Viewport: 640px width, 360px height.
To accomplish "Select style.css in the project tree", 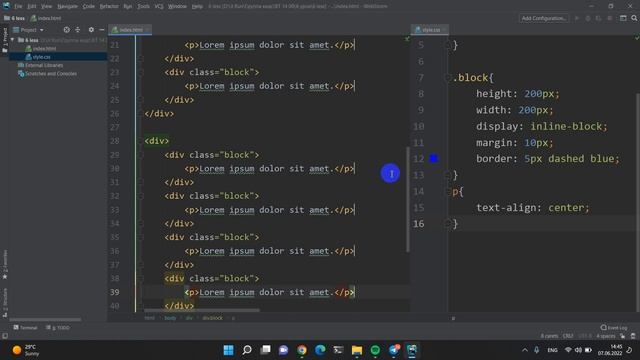I will (38, 57).
